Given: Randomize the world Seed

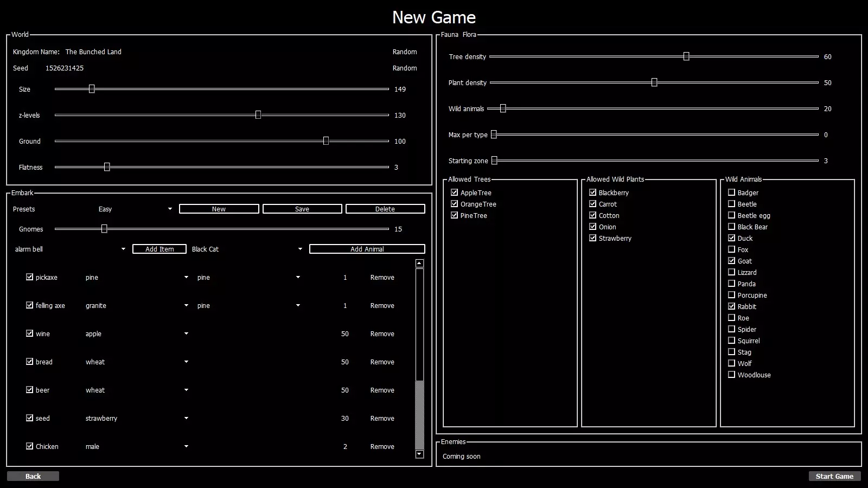Looking at the screenshot, I should click(x=405, y=68).
